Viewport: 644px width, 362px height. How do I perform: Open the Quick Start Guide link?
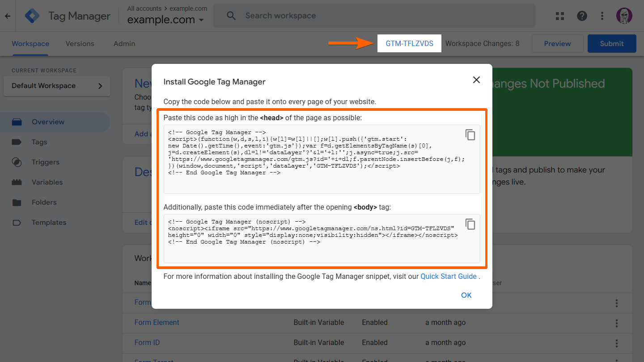tap(449, 276)
